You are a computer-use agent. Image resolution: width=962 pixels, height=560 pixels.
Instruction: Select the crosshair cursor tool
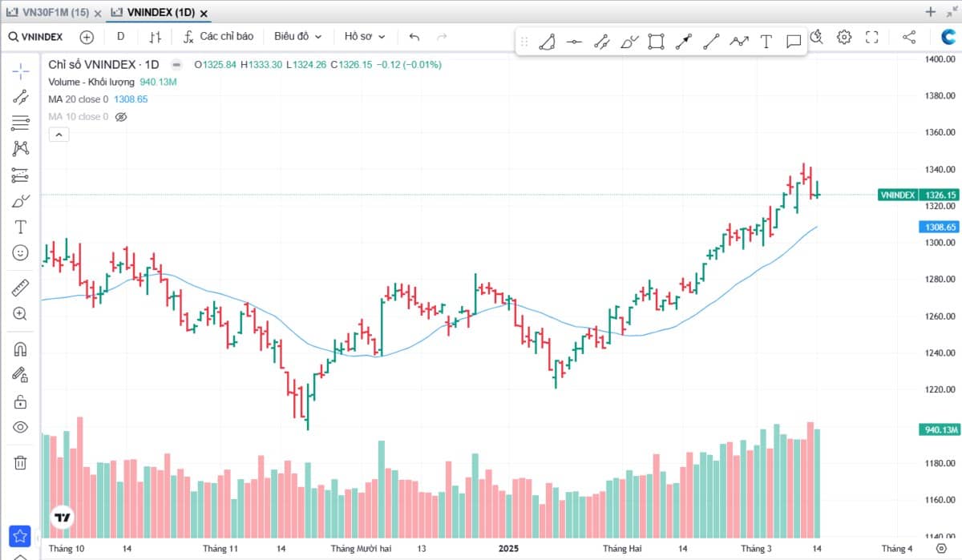coord(21,71)
